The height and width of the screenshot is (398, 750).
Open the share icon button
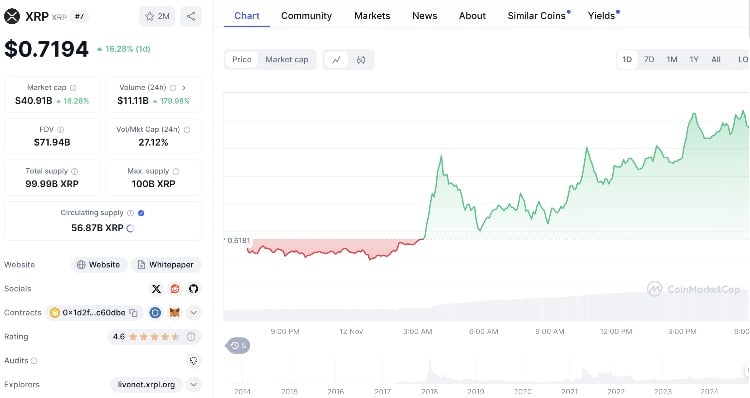pyautogui.click(x=191, y=16)
